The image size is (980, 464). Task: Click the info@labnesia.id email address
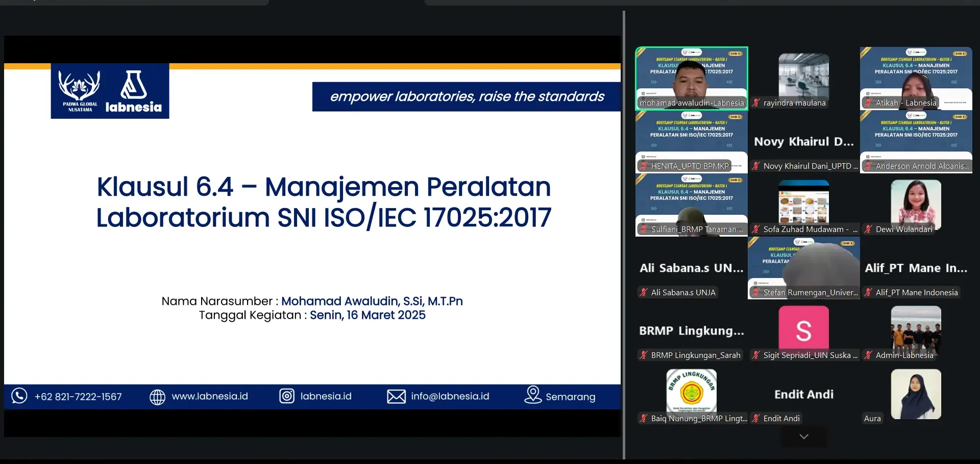[x=450, y=396]
